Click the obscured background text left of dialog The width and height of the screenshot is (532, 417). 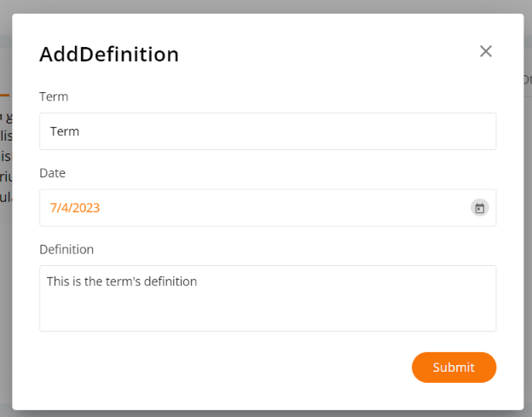[6, 157]
